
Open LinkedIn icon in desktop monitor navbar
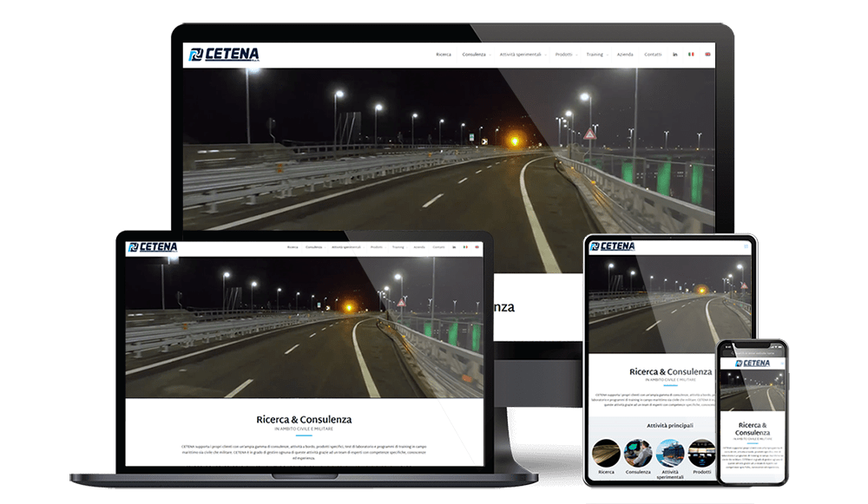675,55
